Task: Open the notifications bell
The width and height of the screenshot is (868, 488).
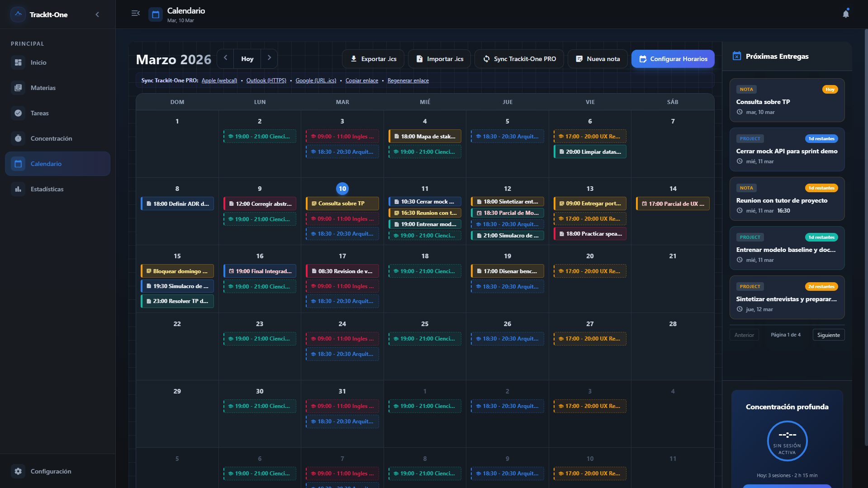Action: (x=846, y=14)
